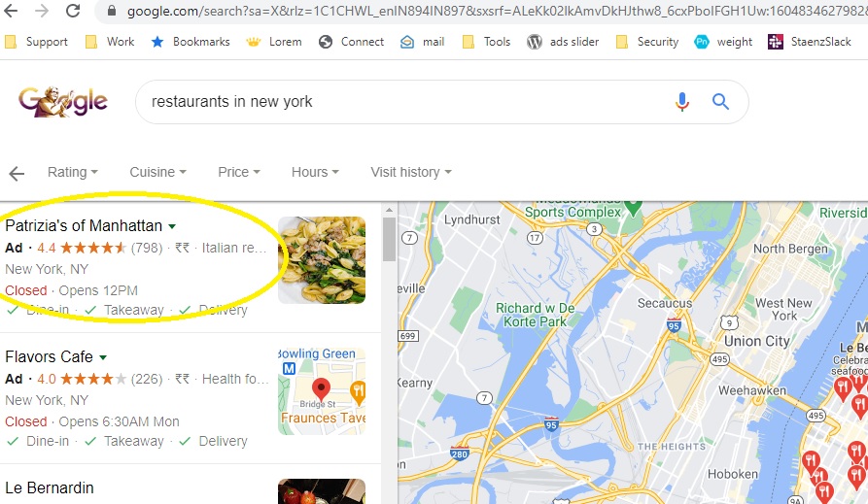Open the Visit history dropdown
The image size is (868, 504).
coord(411,172)
